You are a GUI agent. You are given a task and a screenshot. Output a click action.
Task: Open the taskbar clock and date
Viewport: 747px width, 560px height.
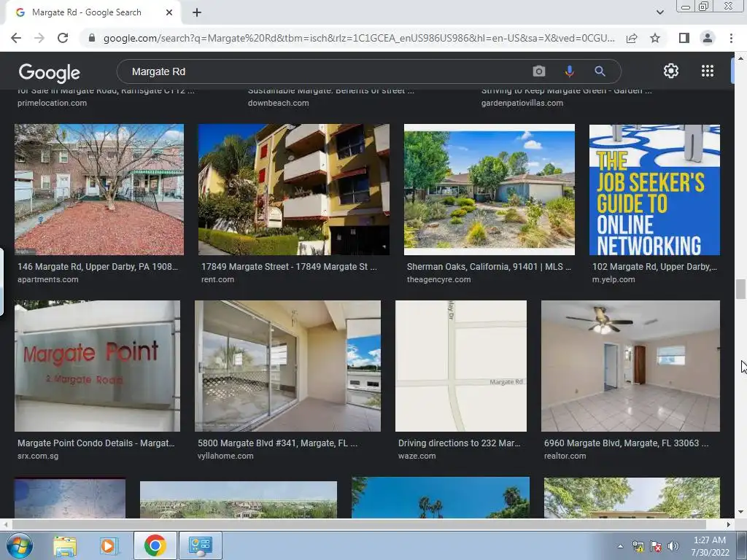710,546
